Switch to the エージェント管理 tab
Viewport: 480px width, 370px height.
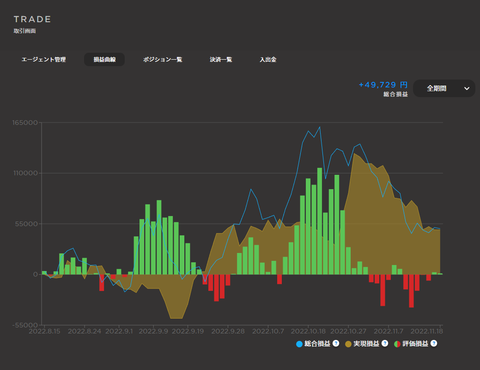pyautogui.click(x=44, y=60)
